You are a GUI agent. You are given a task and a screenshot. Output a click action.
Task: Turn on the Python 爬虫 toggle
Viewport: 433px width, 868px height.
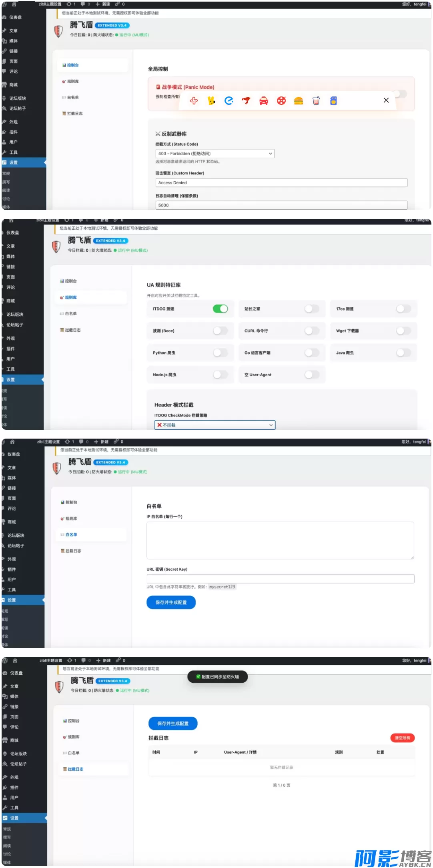220,353
